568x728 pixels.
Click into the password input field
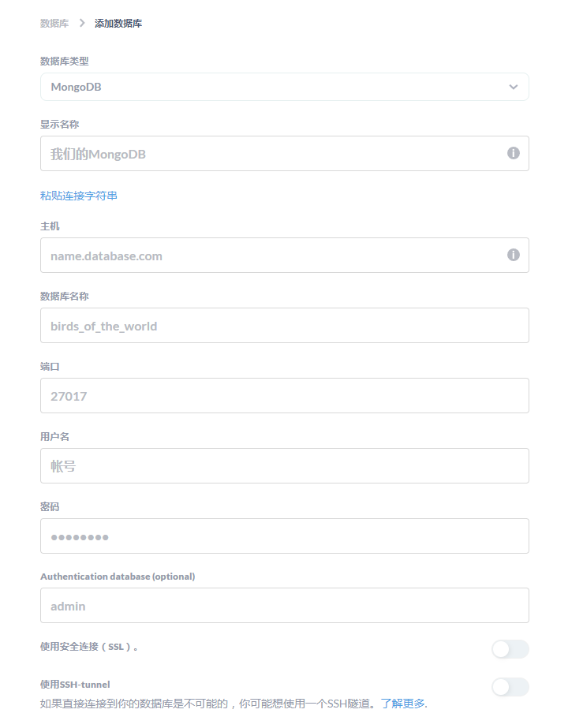tap(284, 536)
